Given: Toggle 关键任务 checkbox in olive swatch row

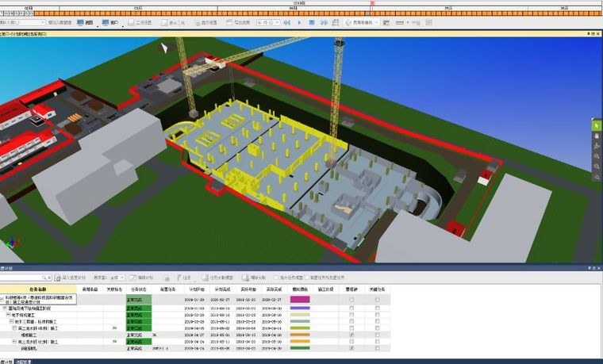Looking at the screenshot, I should tap(377, 328).
